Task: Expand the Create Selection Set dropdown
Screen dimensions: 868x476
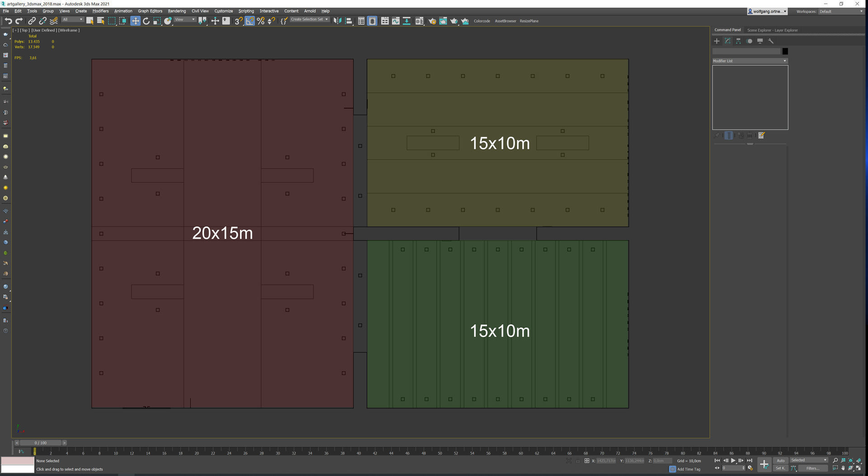Action: coord(309,19)
